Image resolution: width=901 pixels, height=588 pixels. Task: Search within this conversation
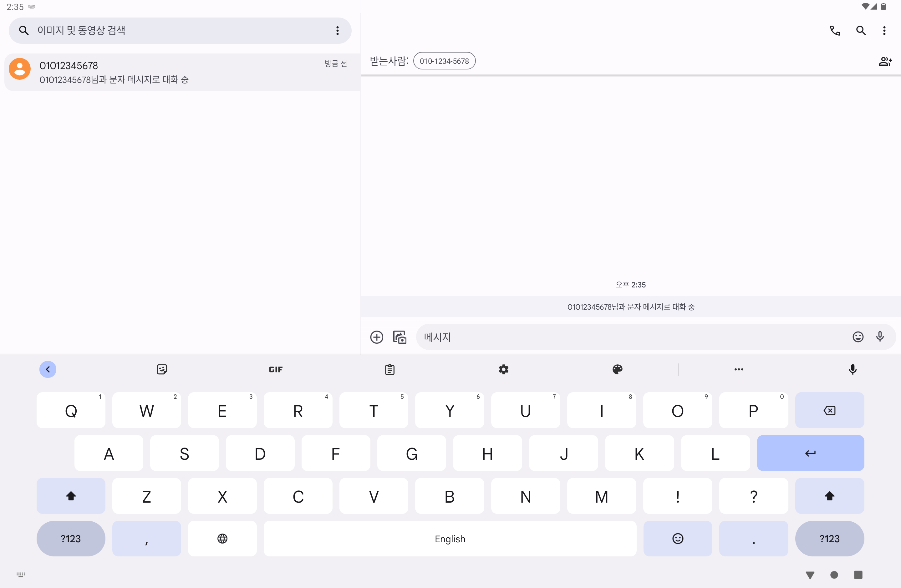[x=861, y=30]
